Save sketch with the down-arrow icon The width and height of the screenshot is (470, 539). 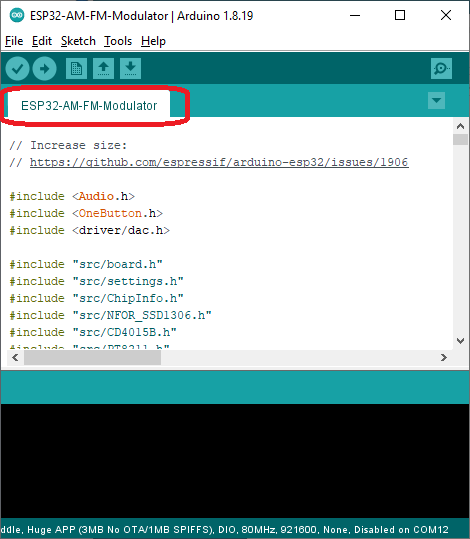point(130,69)
